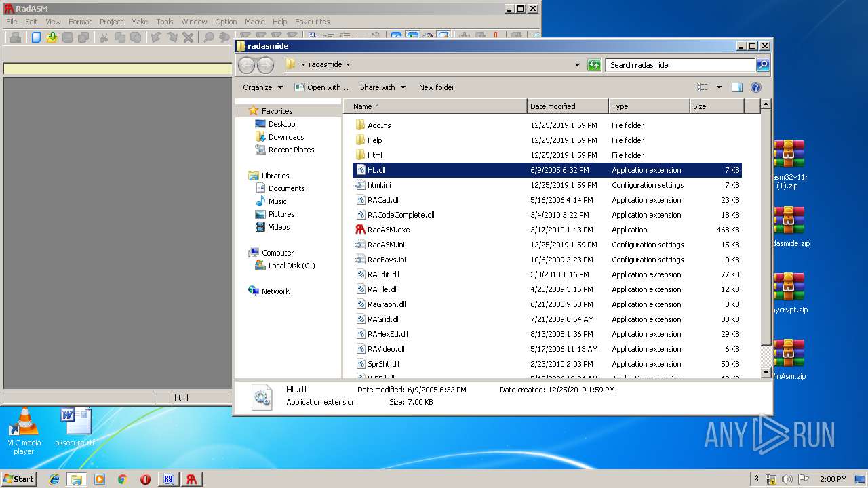The height and width of the screenshot is (488, 868).
Task: Click the New folder button
Action: (x=437, y=87)
